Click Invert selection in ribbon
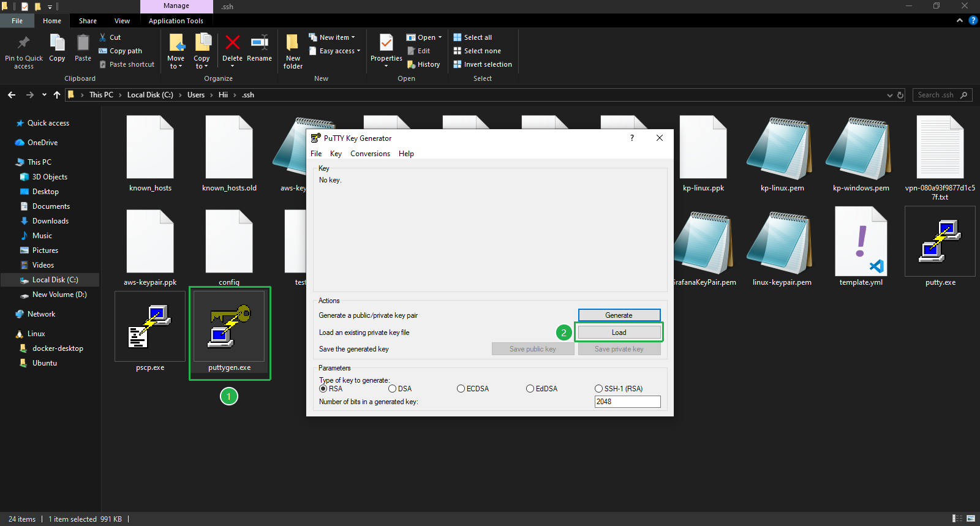This screenshot has height=526, width=980. click(x=483, y=64)
